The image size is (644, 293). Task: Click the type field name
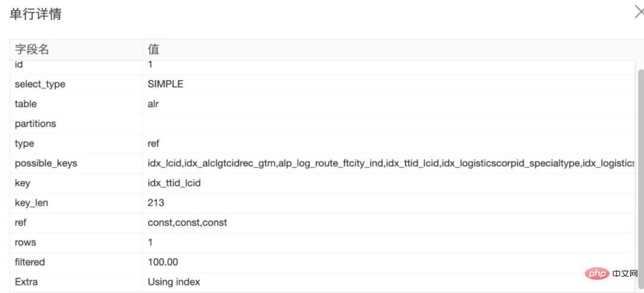coord(24,144)
